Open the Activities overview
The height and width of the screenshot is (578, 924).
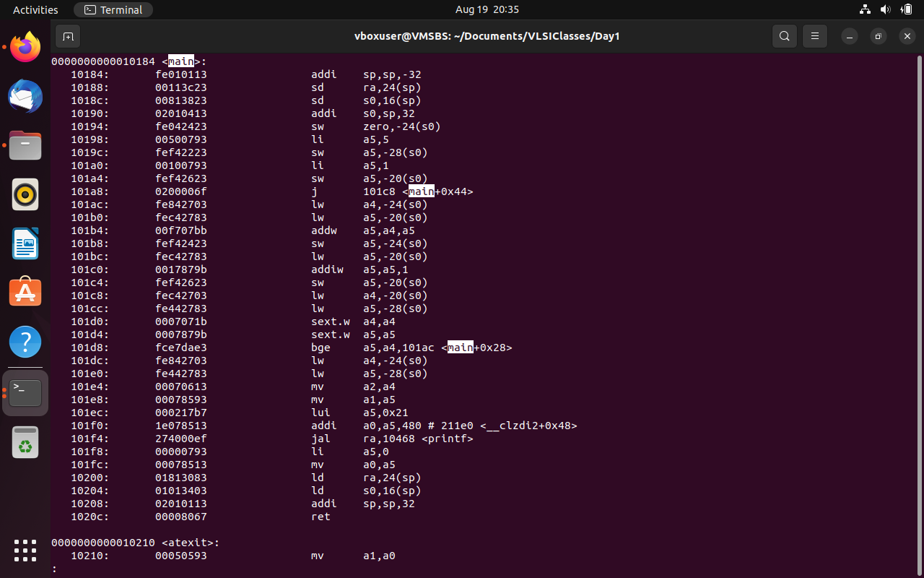[35, 9]
